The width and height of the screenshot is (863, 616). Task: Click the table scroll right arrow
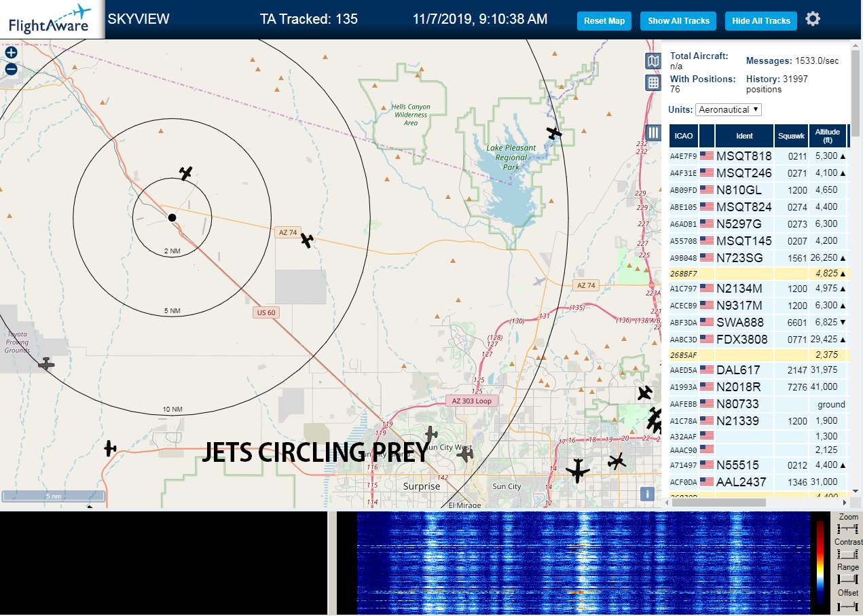click(845, 503)
